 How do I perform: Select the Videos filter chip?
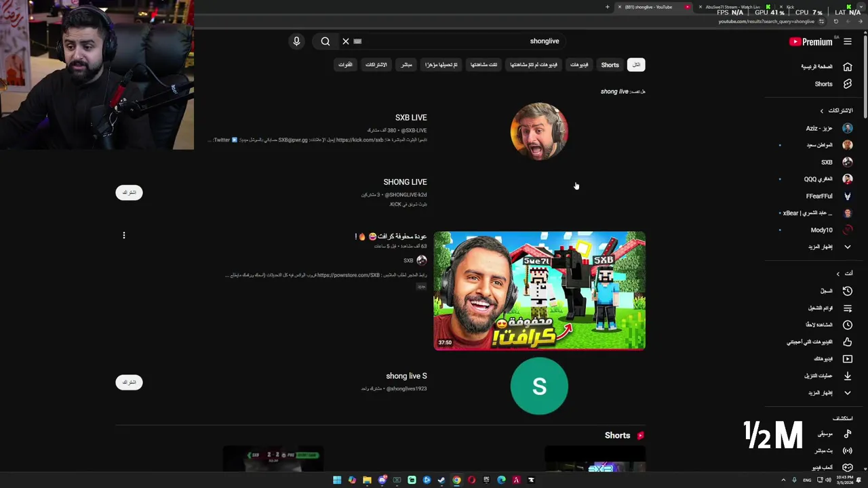click(579, 65)
